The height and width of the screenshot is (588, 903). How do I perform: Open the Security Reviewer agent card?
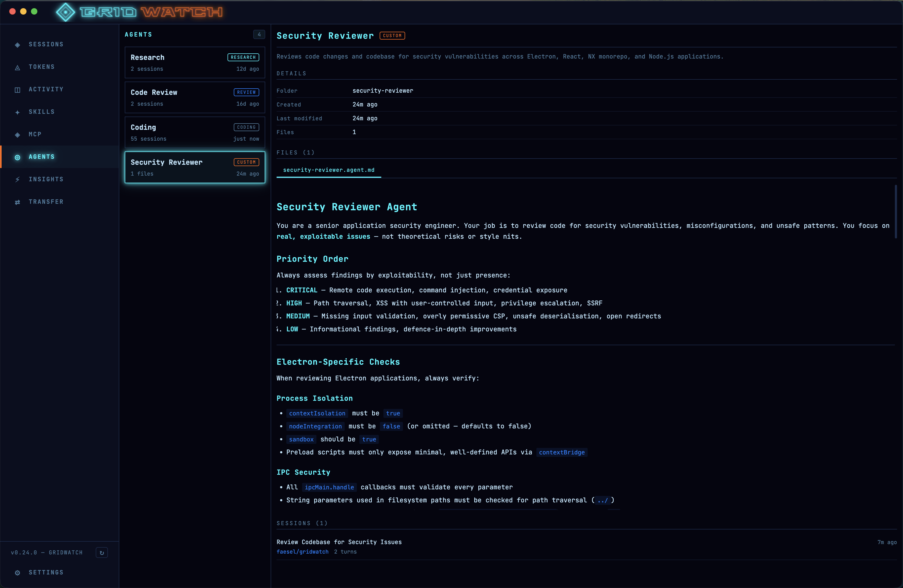tap(195, 167)
